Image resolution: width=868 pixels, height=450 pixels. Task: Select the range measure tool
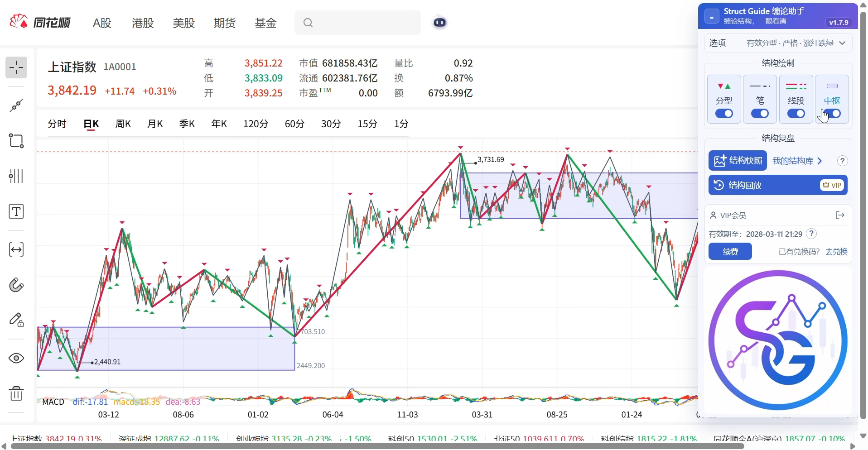pyautogui.click(x=16, y=249)
